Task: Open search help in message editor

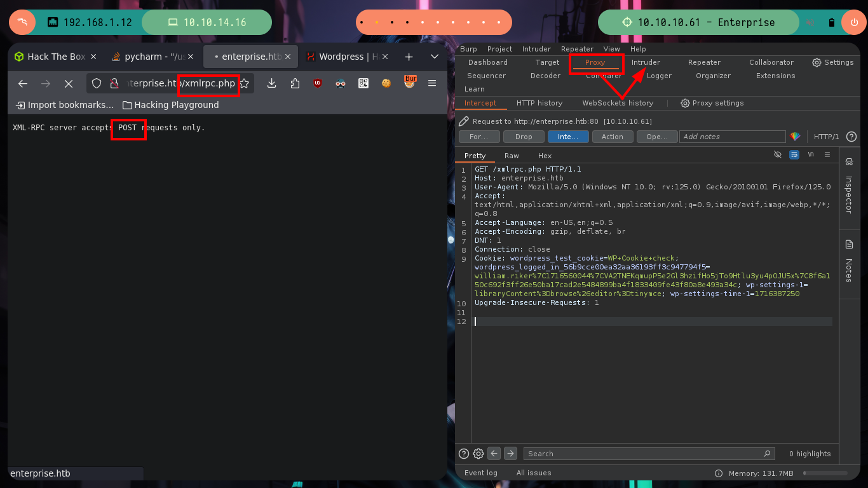Action: pos(464,454)
